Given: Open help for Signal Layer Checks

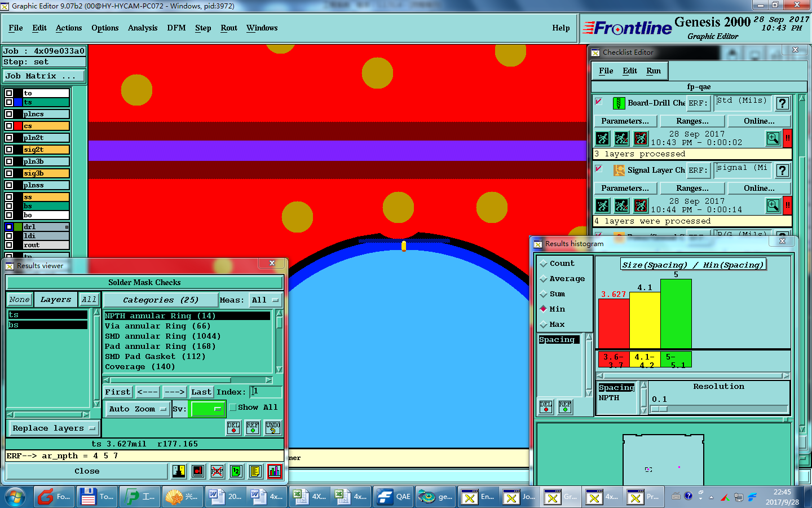Looking at the screenshot, I should coord(783,170).
